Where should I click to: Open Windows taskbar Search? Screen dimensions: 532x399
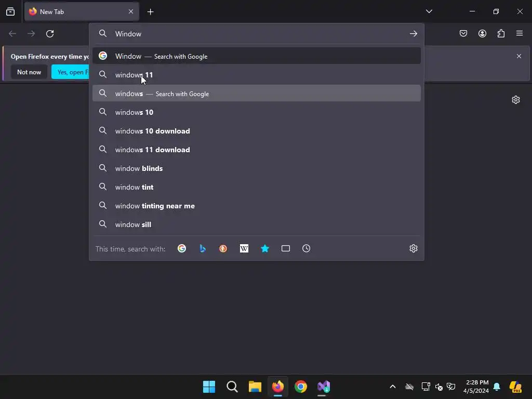[232, 387]
